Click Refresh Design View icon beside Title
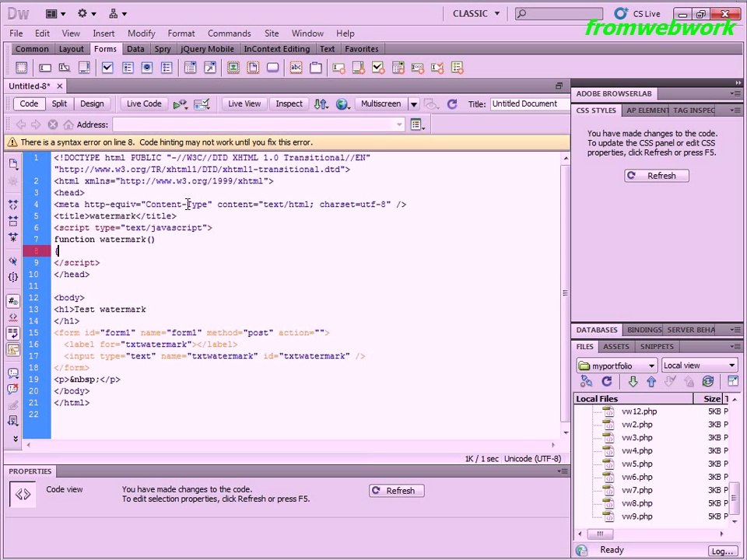The height and width of the screenshot is (560, 747). tap(452, 103)
